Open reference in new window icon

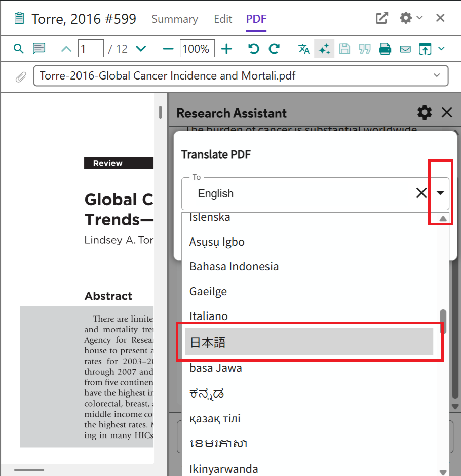[381, 18]
